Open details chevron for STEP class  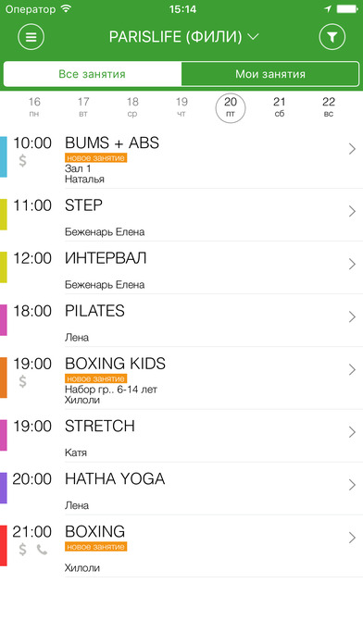click(x=352, y=211)
